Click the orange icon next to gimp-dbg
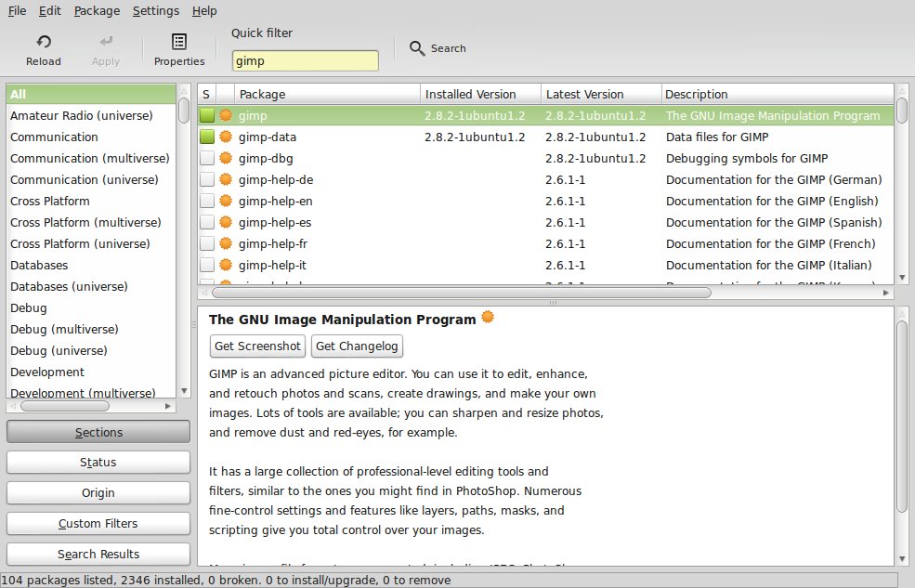This screenshot has width=915, height=588. click(225, 158)
